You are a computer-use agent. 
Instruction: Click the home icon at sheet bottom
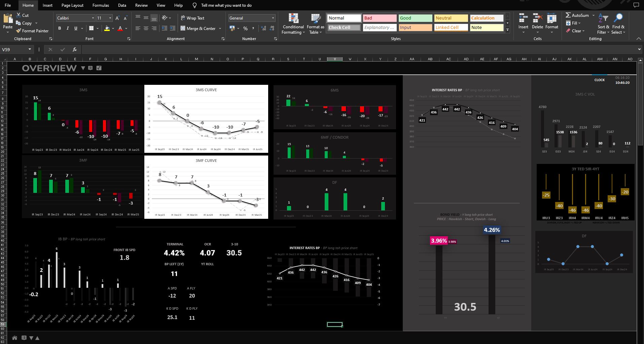click(14, 338)
